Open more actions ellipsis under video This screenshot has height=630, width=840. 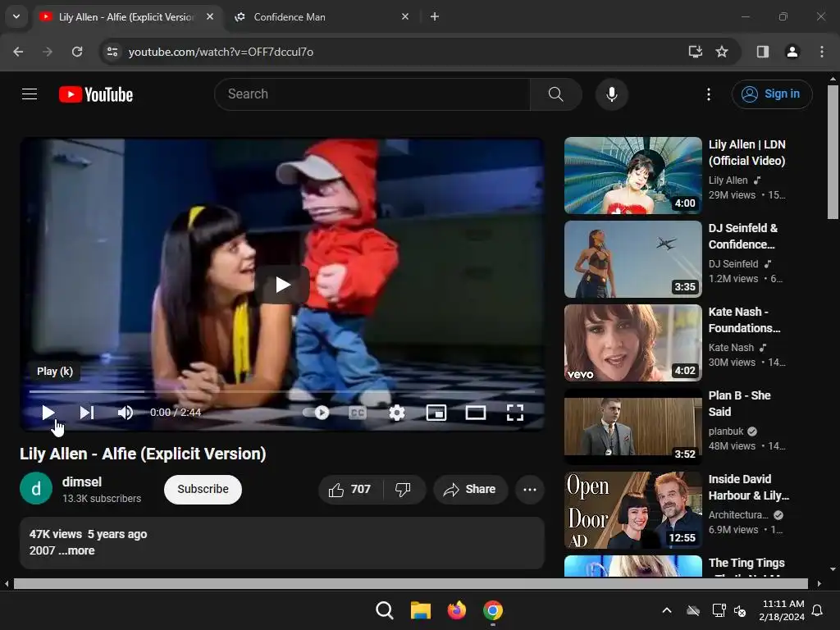click(530, 489)
